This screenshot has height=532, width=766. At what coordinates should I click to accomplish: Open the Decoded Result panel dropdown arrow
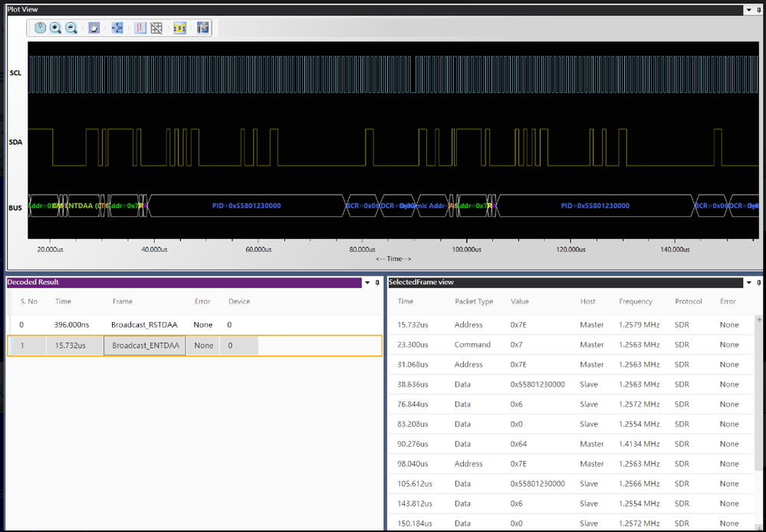point(367,282)
